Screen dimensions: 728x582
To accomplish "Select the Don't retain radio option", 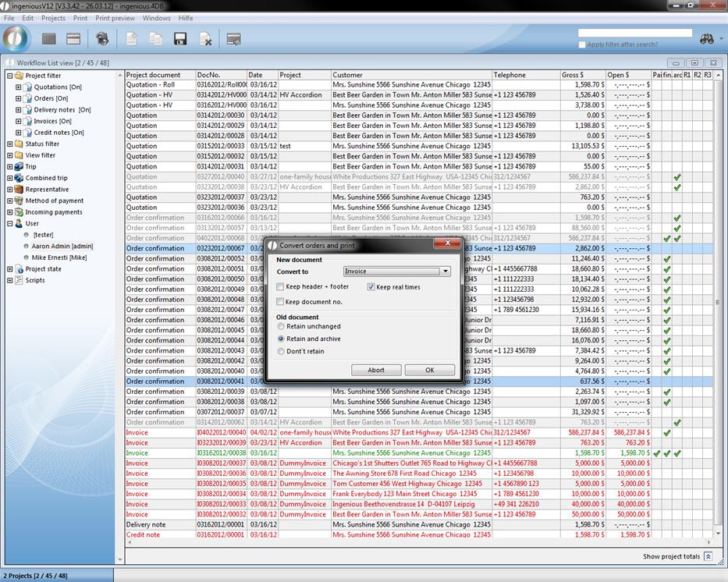I will click(282, 352).
